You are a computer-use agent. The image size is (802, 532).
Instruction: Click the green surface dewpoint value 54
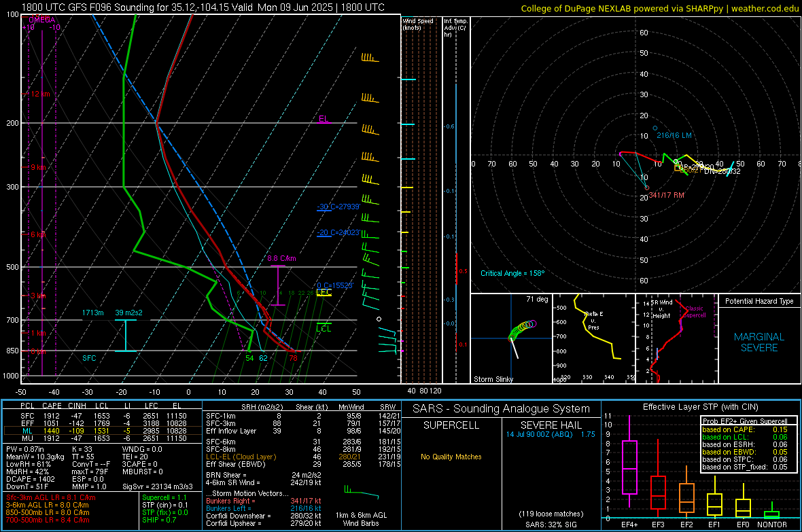(249, 358)
